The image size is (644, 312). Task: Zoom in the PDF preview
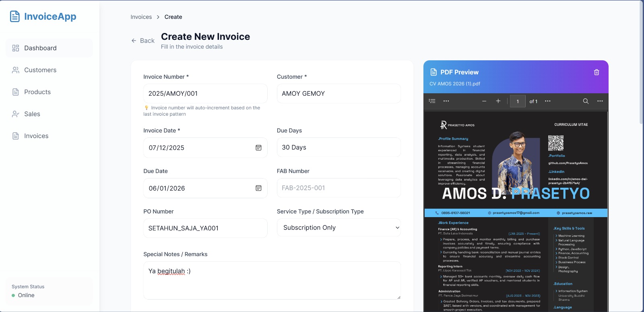498,101
